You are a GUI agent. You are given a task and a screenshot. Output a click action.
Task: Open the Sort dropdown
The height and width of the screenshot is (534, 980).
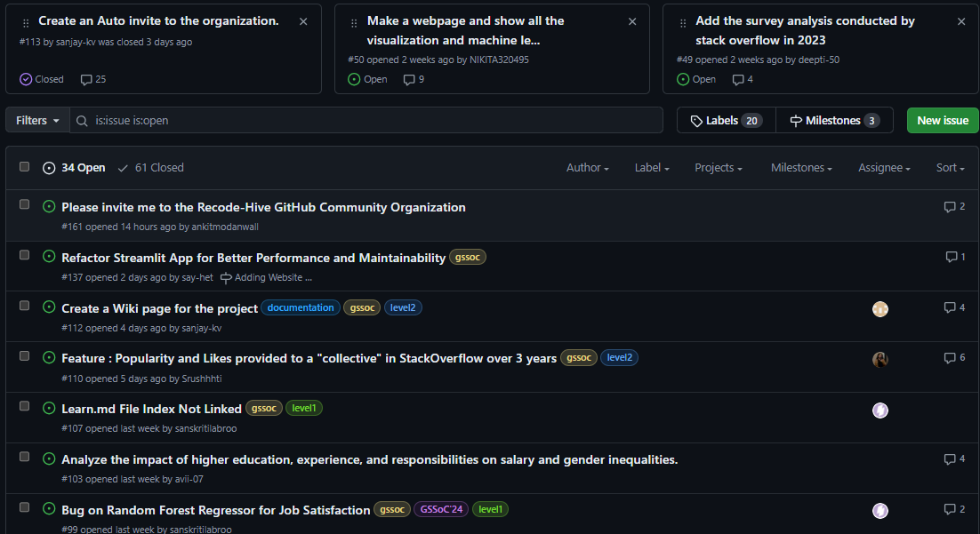point(949,168)
